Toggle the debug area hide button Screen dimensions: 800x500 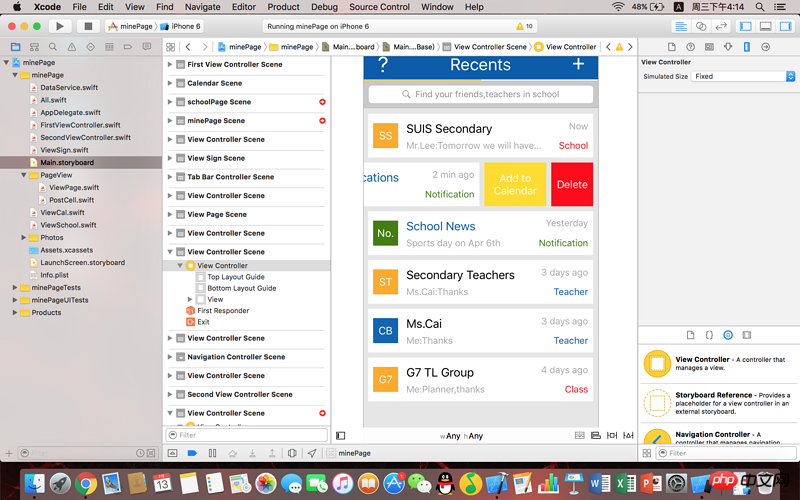(x=172, y=453)
